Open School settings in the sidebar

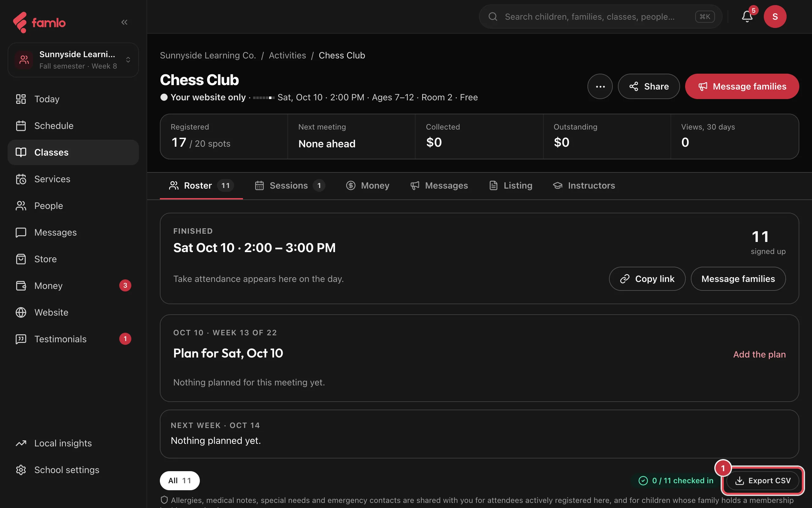pyautogui.click(x=73, y=470)
